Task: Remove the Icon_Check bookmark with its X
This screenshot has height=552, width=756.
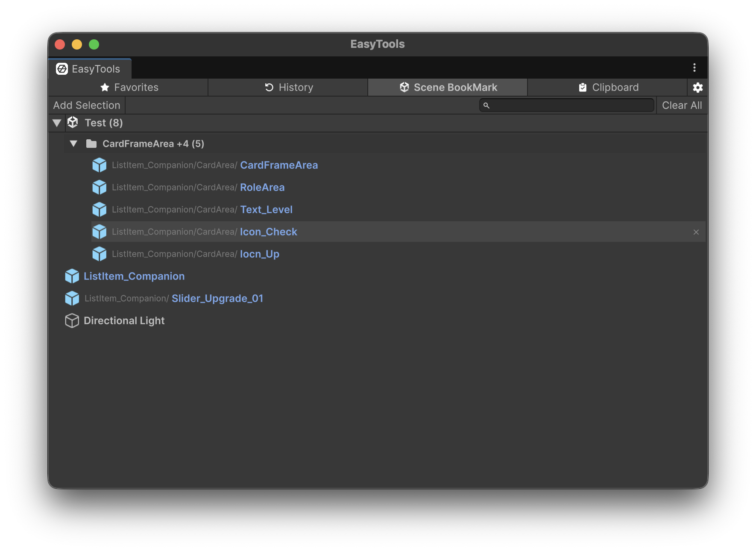Action: point(696,232)
